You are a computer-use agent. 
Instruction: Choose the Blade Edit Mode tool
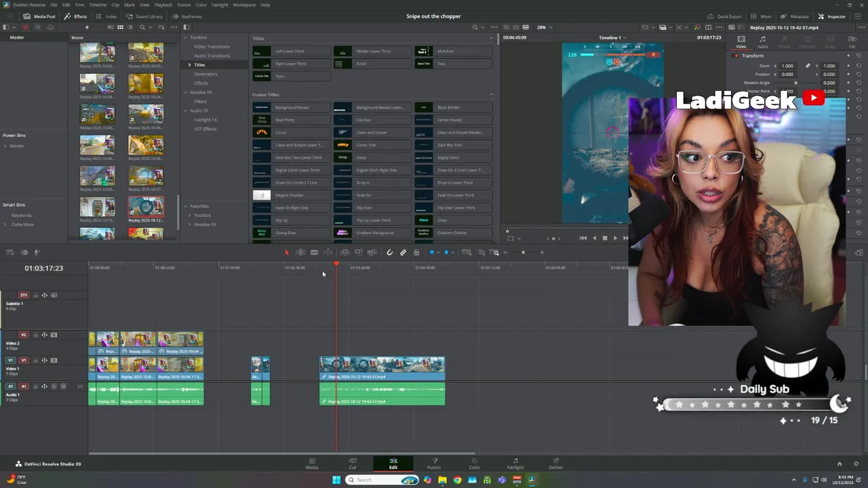314,252
